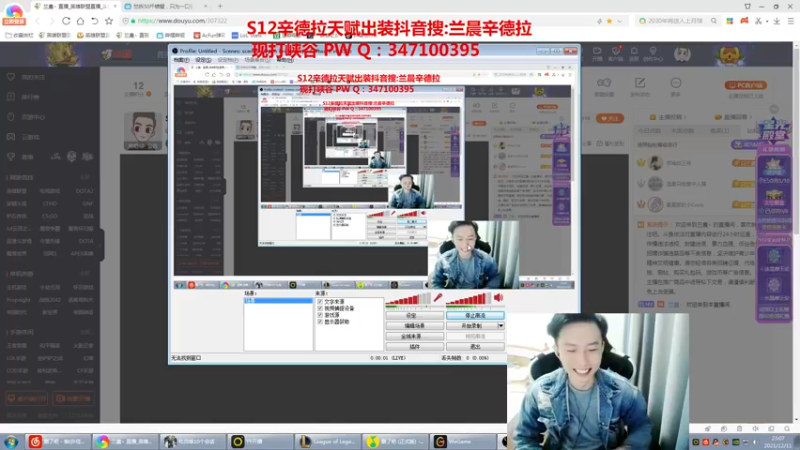Viewport: 800px width, 450px height.
Task: Switch to WeGame taskbar item
Action: 463,441
